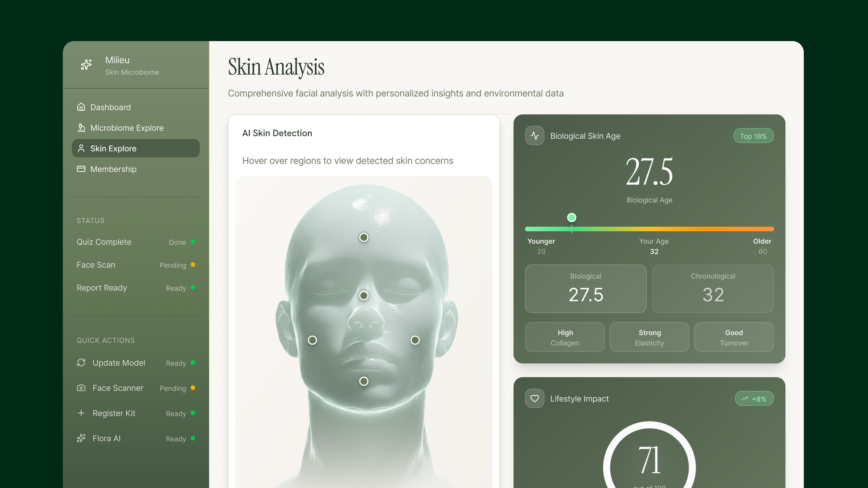This screenshot has height=488, width=868.
Task: Click the High Collagen tile
Action: click(565, 337)
